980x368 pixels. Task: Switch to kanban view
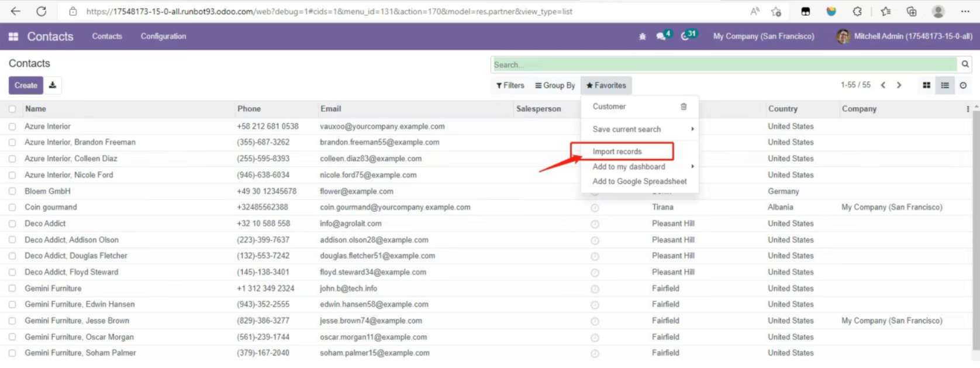point(926,85)
